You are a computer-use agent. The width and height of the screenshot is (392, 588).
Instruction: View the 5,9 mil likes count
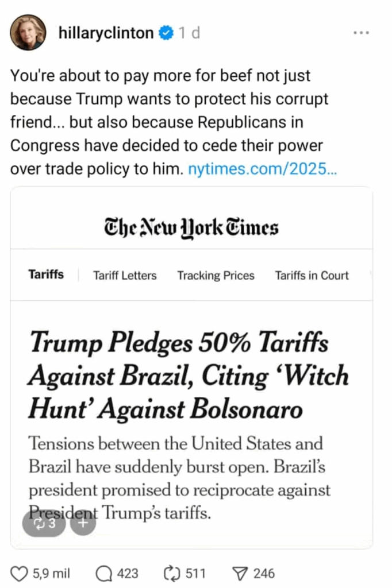click(x=52, y=573)
